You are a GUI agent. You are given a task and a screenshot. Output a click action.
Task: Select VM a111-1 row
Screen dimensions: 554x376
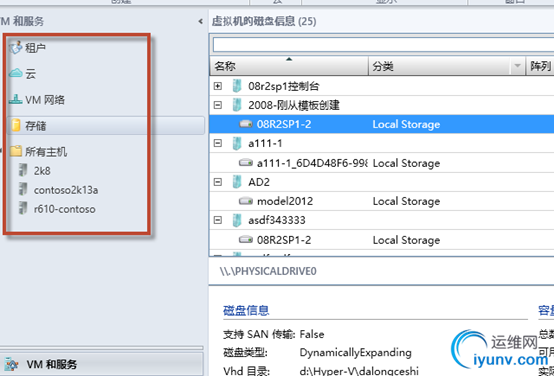382,143
